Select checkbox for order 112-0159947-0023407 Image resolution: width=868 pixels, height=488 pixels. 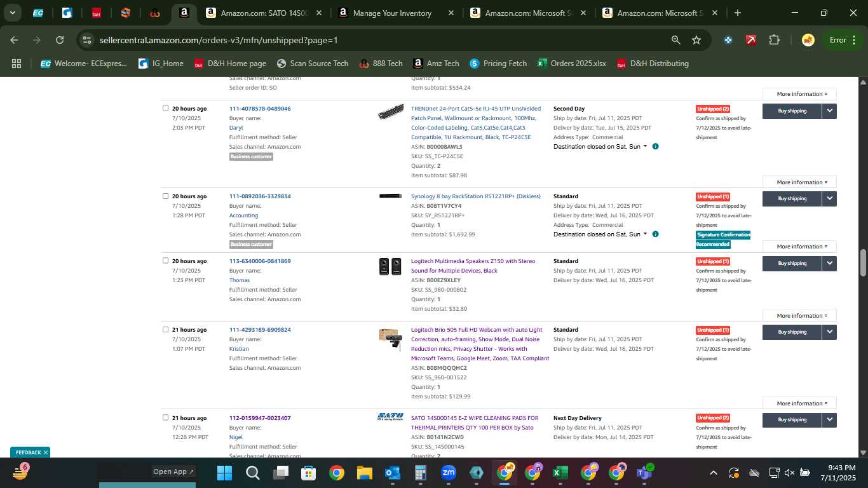(x=166, y=417)
